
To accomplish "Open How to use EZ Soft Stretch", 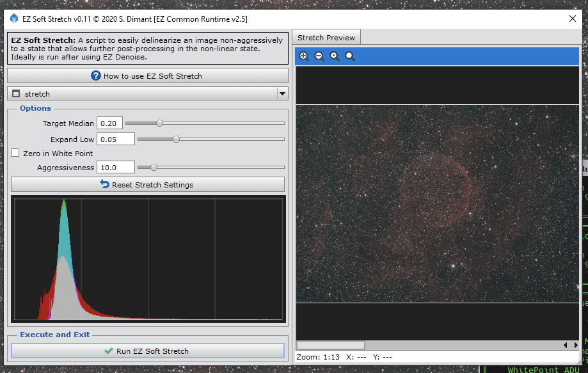I will 148,75.
